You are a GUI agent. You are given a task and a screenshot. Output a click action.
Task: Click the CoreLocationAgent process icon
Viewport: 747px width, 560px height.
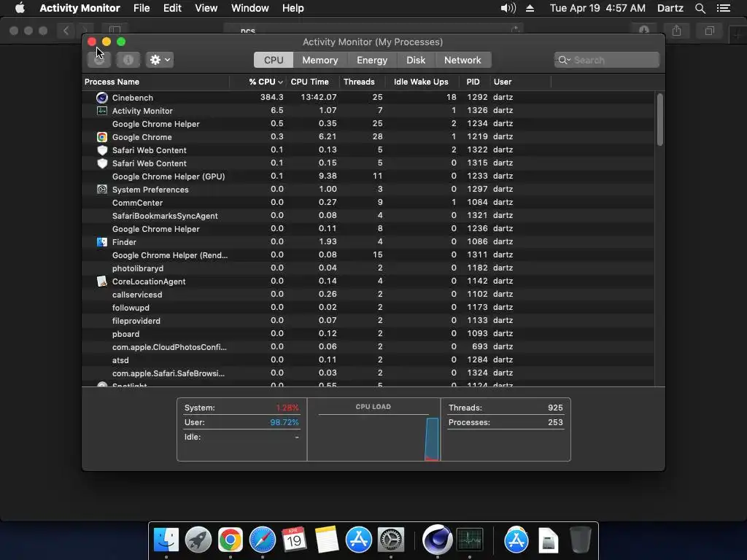click(x=102, y=281)
